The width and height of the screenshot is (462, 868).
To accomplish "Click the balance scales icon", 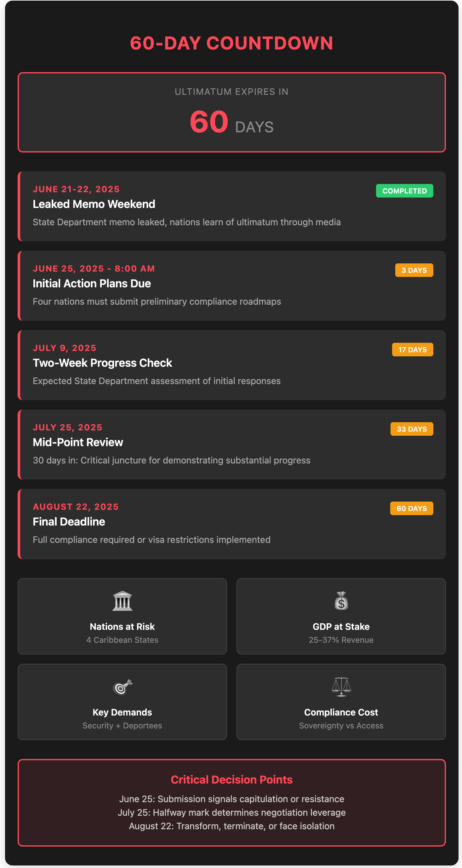I will (341, 687).
